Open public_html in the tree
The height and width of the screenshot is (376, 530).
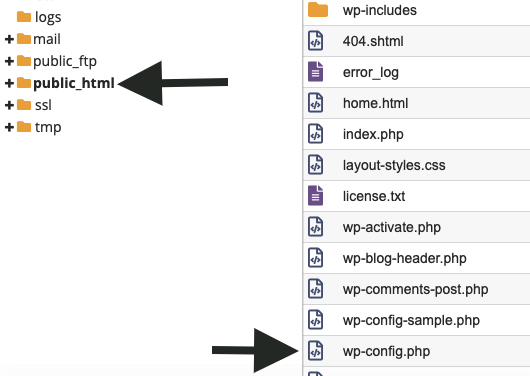pyautogui.click(x=74, y=84)
